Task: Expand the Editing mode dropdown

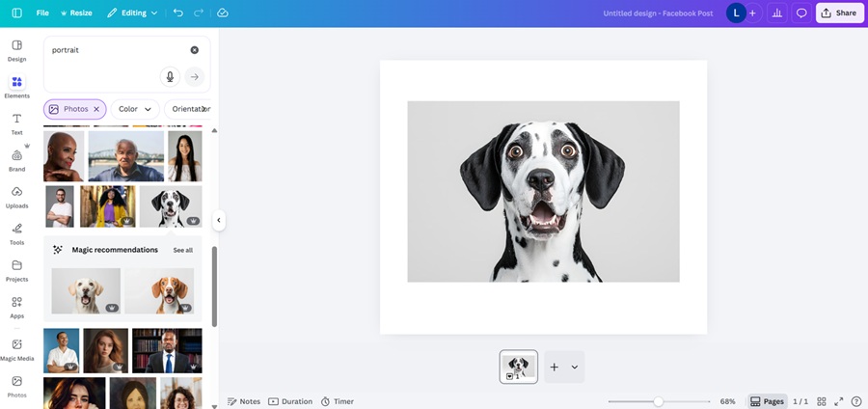Action: pyautogui.click(x=132, y=13)
